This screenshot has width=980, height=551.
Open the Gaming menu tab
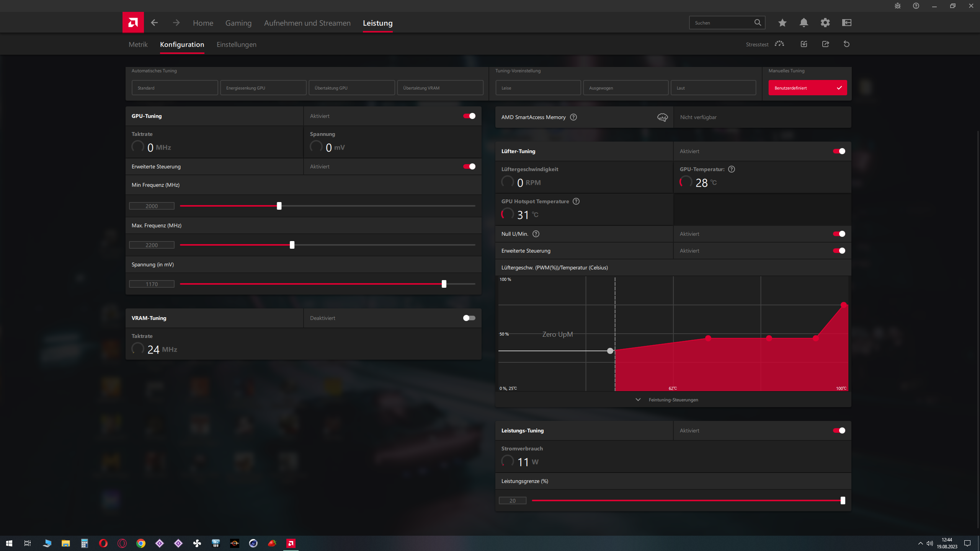point(238,23)
